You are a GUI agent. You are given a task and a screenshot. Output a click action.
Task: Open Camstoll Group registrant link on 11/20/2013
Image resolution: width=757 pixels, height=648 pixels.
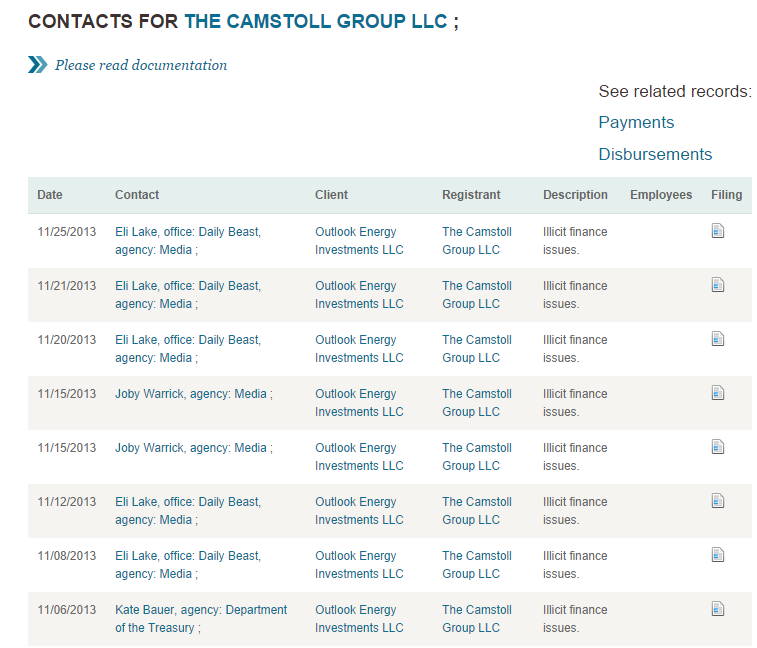(477, 349)
